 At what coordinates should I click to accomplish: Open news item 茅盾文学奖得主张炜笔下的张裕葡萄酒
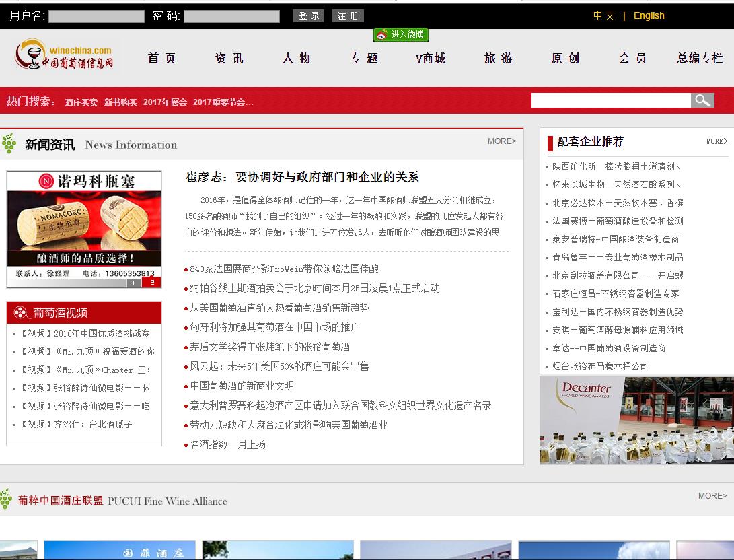(x=270, y=347)
